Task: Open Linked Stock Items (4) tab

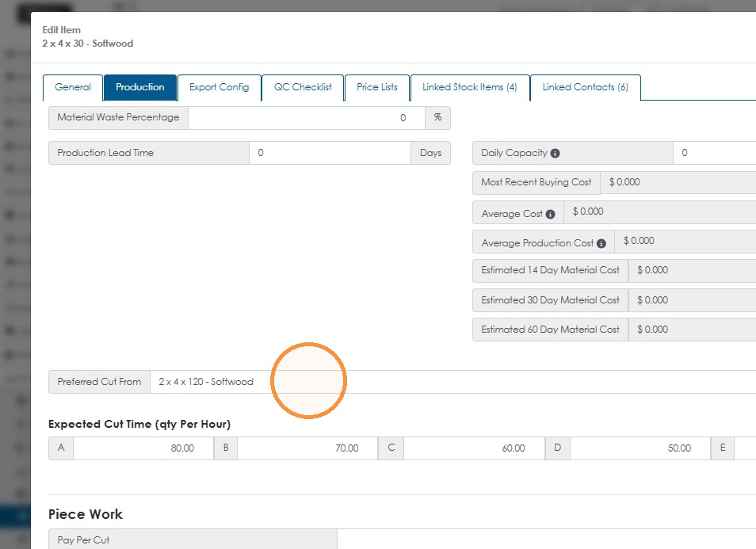Action: 470,87
